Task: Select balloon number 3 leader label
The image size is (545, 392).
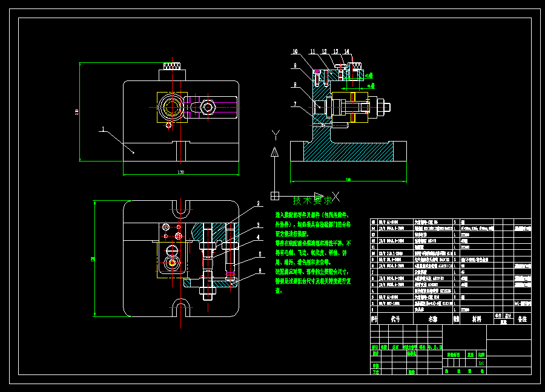Action: (x=258, y=225)
